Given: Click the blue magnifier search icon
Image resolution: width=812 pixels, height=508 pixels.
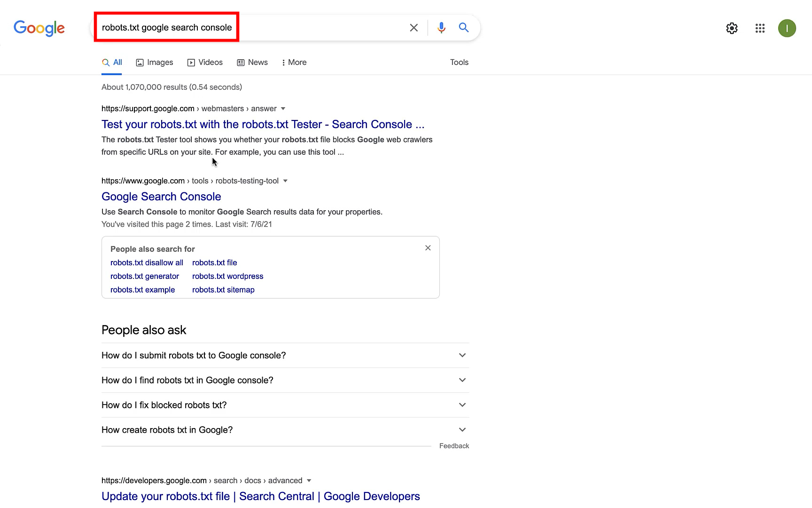Looking at the screenshot, I should coord(463,28).
